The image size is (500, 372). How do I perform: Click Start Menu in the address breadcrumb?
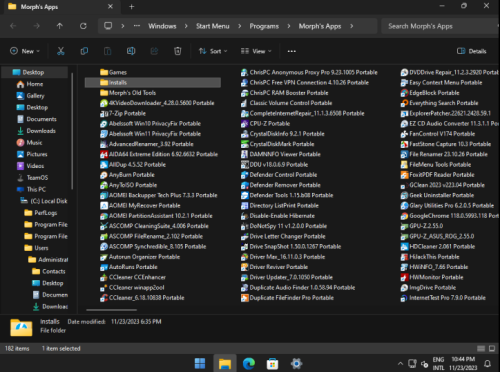tap(213, 26)
